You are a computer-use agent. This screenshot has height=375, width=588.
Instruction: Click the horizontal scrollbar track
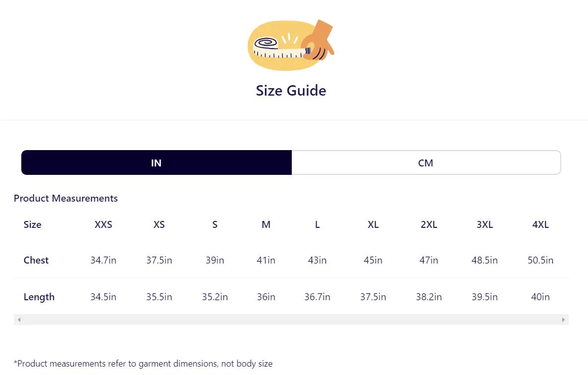(291, 320)
